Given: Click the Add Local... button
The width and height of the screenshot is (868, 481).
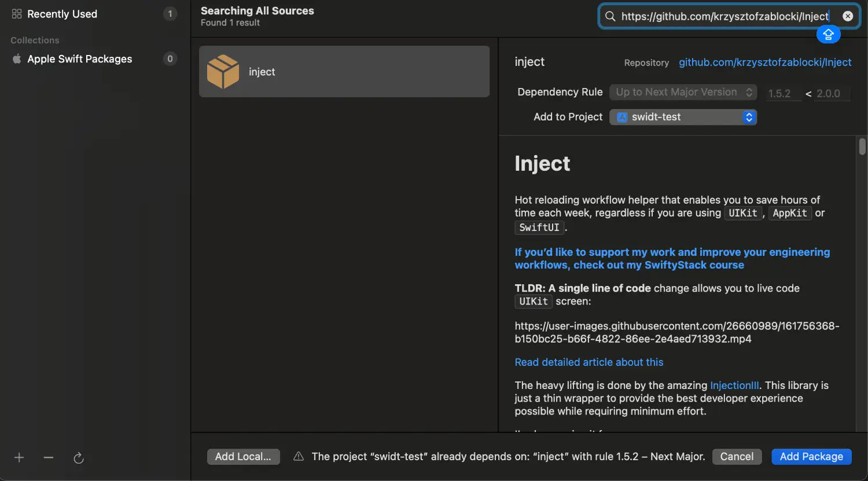Looking at the screenshot, I should [243, 457].
